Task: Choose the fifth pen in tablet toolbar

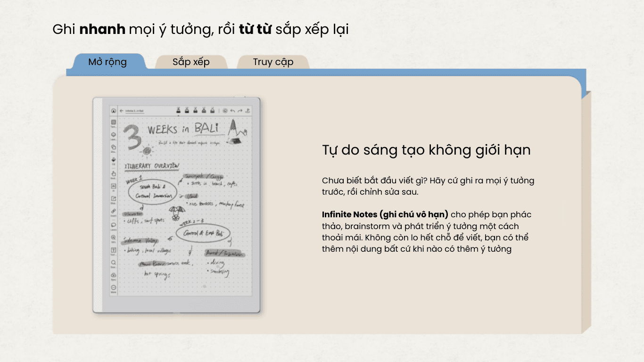Action: 213,111
